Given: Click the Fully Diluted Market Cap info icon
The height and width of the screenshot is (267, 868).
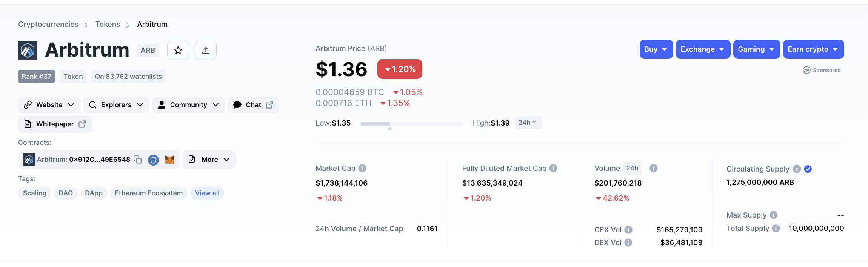Looking at the screenshot, I should point(553,168).
